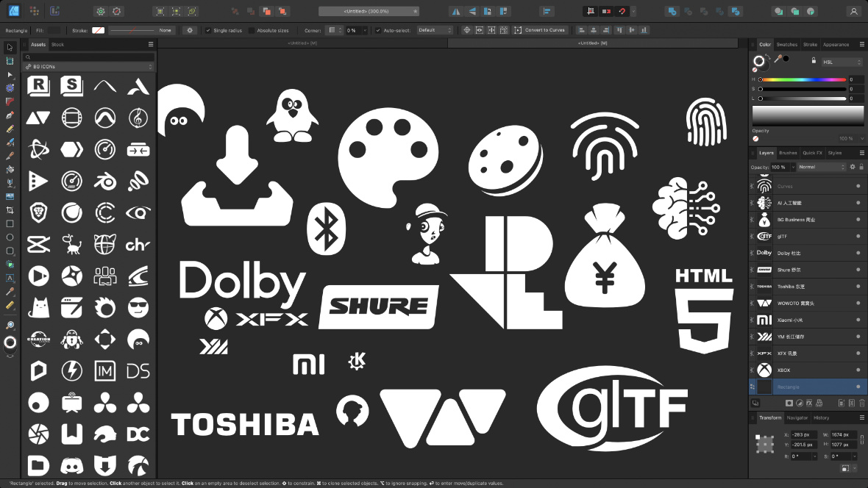Select the Artboard tool

tap(10, 61)
